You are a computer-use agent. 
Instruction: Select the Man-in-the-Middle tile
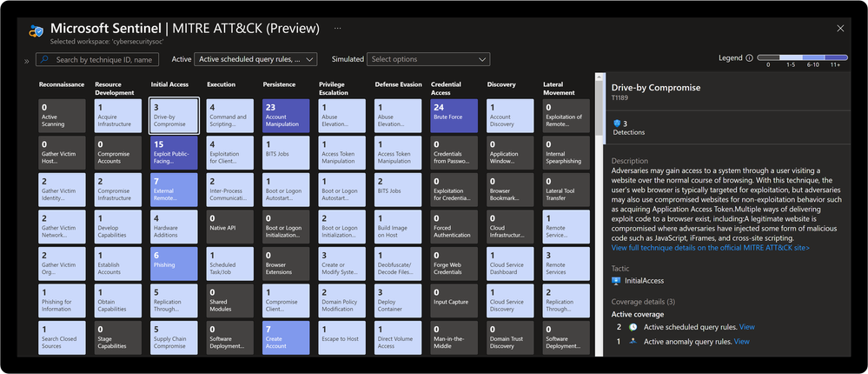click(454, 337)
